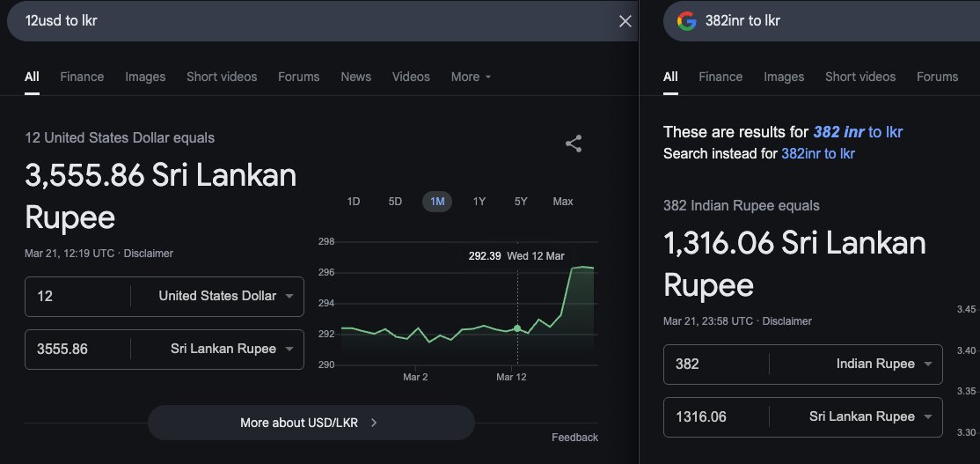This screenshot has width=980, height=464.
Task: Open Forums tab in right window
Action: 938,77
